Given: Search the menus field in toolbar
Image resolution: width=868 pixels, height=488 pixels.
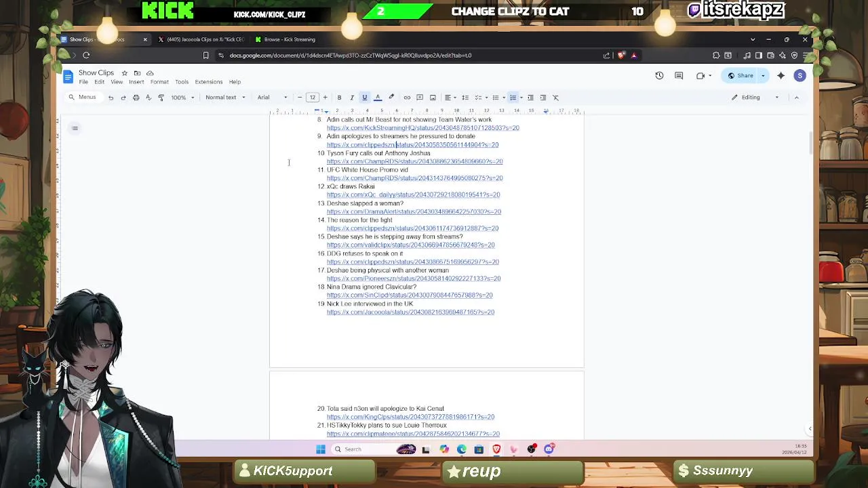Looking at the screenshot, I should pos(83,98).
